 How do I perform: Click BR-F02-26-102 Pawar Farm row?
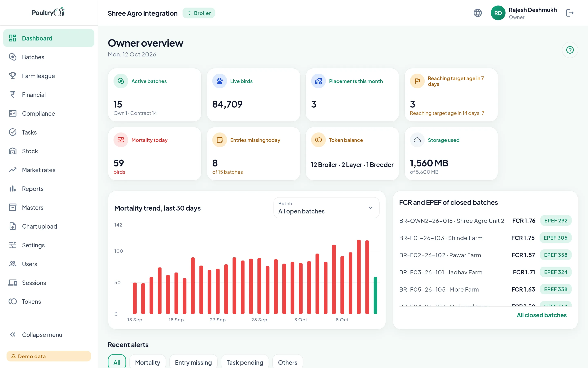[485, 255]
